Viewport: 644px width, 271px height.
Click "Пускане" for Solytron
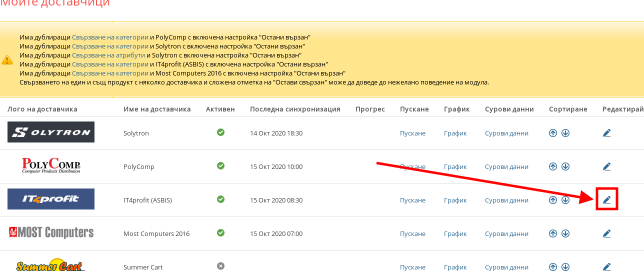pyautogui.click(x=412, y=133)
